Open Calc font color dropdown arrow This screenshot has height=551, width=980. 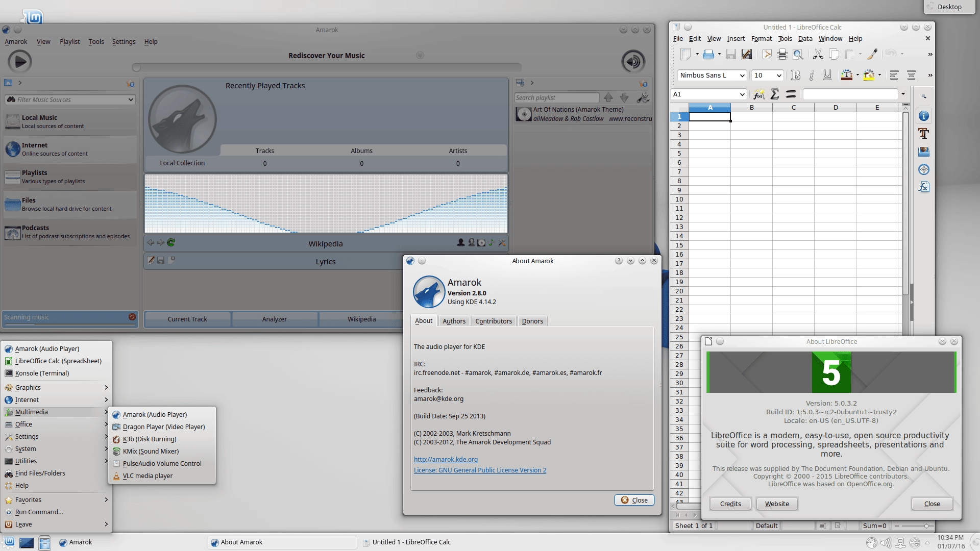tap(857, 76)
